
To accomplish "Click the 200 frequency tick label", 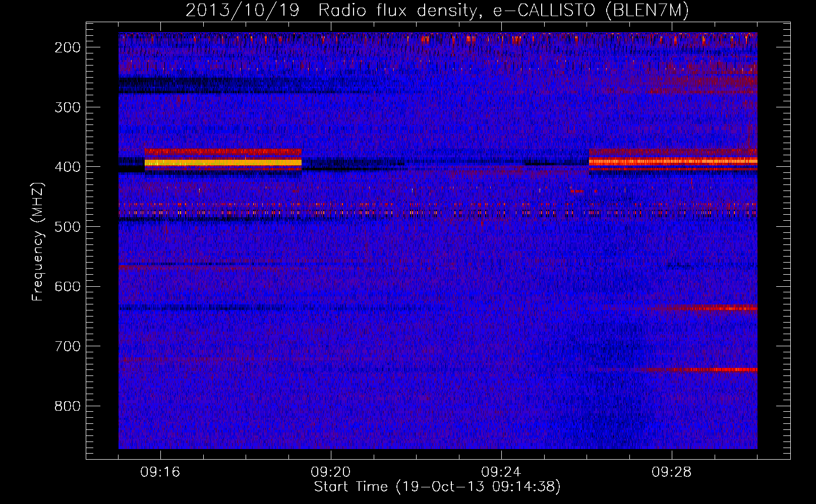I will click(67, 47).
